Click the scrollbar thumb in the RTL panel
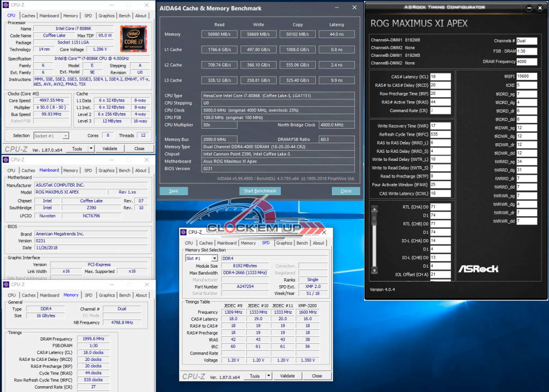 (x=374, y=219)
